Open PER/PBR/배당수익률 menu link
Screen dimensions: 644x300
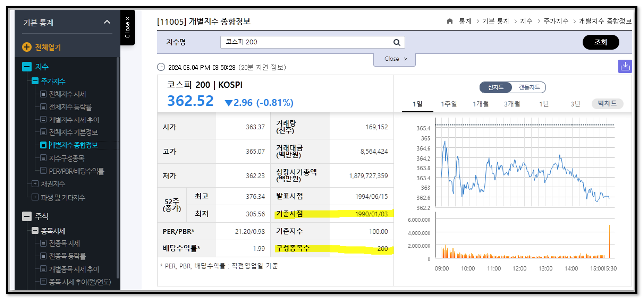coord(76,171)
